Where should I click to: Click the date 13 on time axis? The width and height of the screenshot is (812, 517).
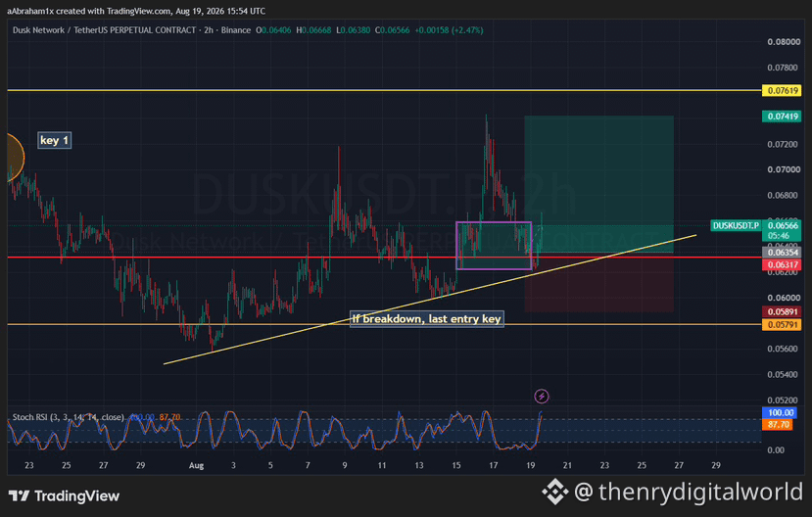pyautogui.click(x=419, y=465)
